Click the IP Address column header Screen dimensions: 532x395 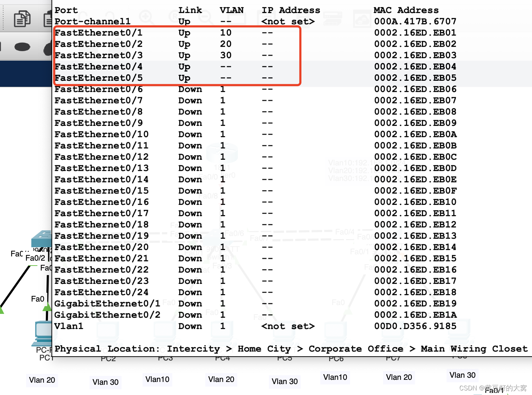click(x=291, y=10)
